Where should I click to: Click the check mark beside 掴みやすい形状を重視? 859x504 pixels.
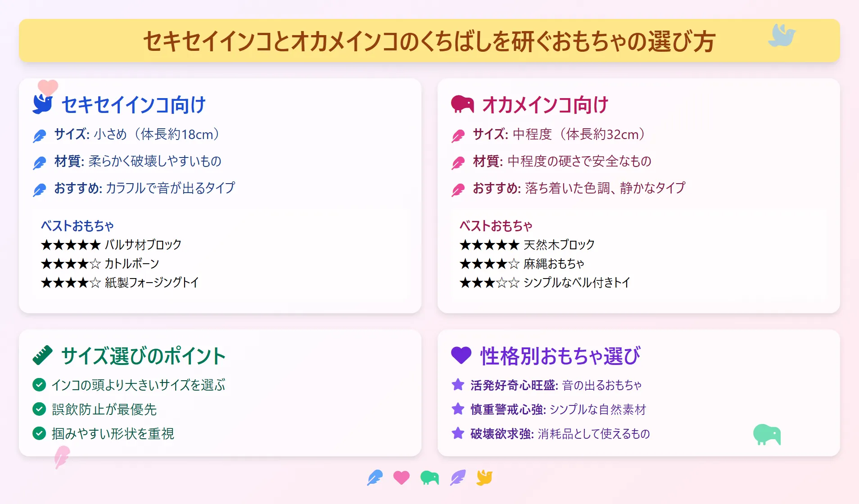pos(39,433)
